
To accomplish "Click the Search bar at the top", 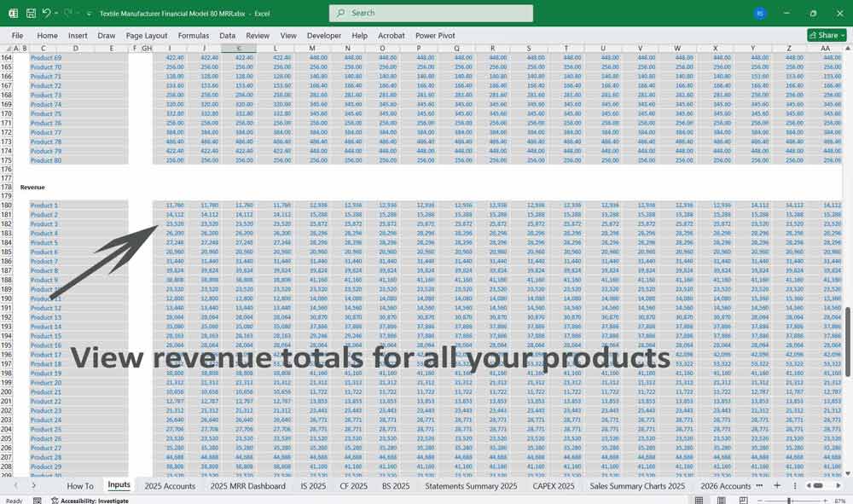I will (429, 13).
